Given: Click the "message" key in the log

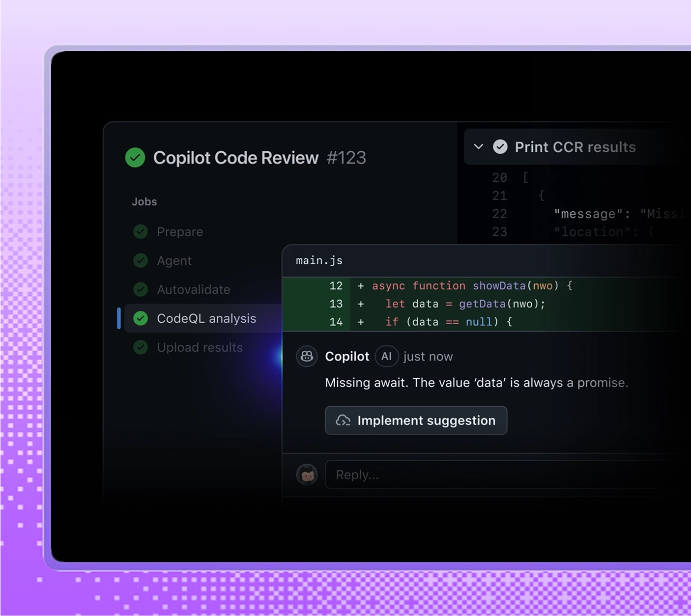Looking at the screenshot, I should pyautogui.click(x=589, y=214).
